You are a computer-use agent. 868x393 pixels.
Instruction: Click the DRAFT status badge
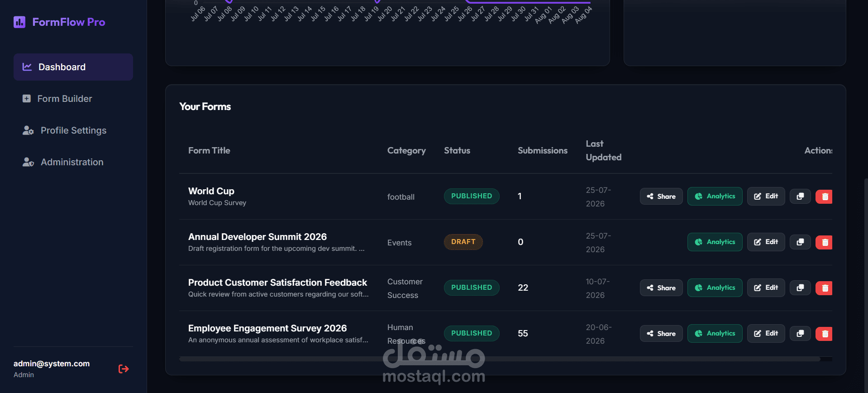click(463, 242)
